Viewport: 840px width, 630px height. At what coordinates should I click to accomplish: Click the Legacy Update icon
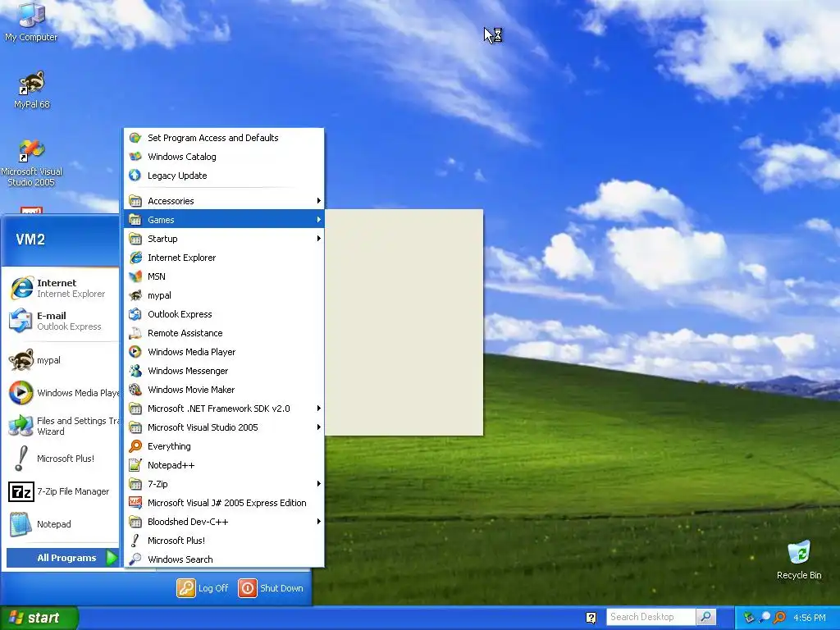coord(135,176)
